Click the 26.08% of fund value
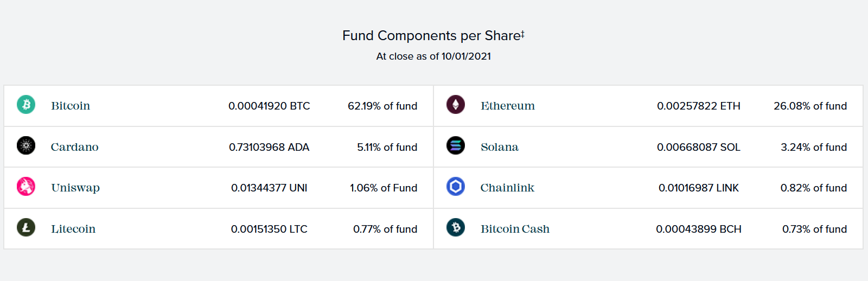Viewport: 868px width, 281px height. [x=810, y=106]
